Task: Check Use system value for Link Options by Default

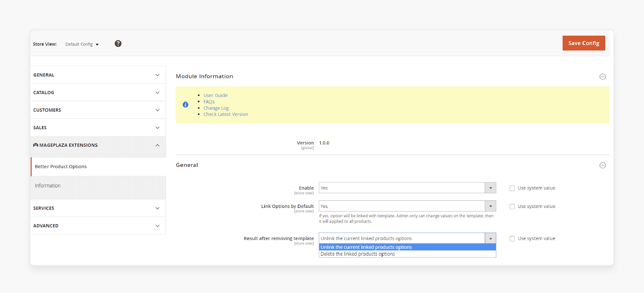Action: (512, 206)
